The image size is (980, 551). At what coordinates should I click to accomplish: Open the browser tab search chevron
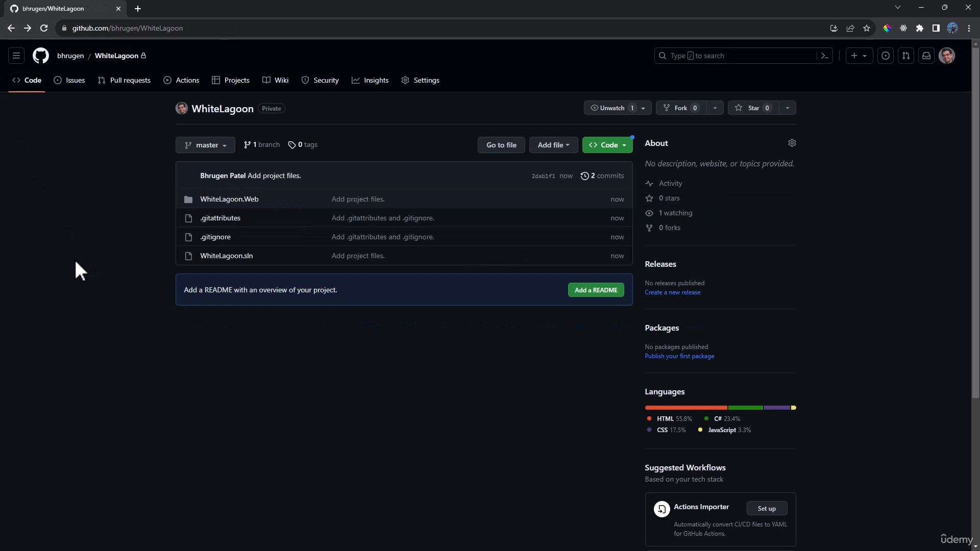point(898,8)
